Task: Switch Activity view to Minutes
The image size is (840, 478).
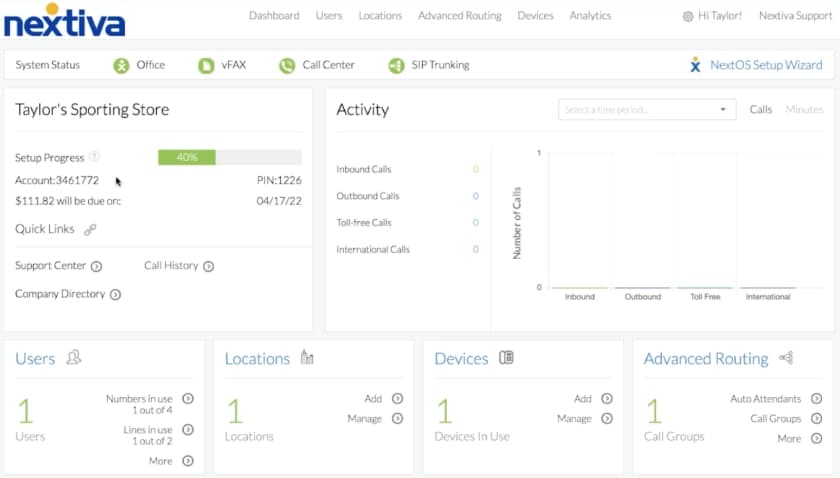Action: 804,109
